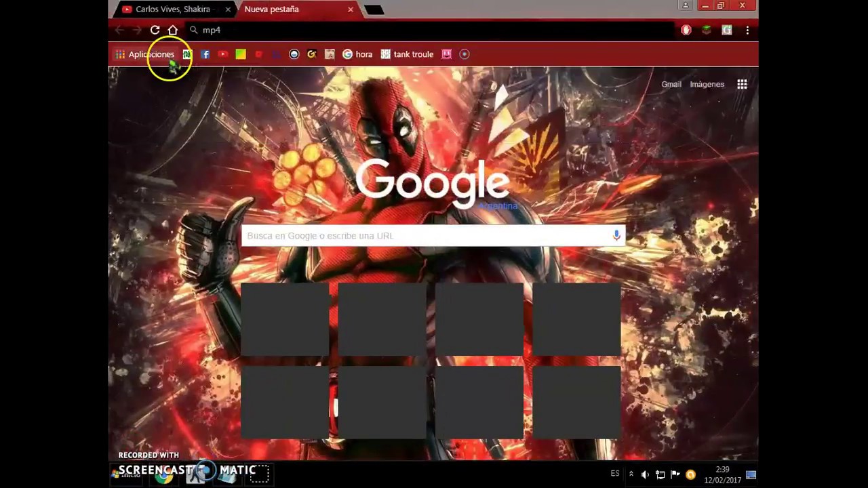Image resolution: width=868 pixels, height=488 pixels.
Task: Open the YouTube bookmark beside Facebook
Action: click(223, 54)
